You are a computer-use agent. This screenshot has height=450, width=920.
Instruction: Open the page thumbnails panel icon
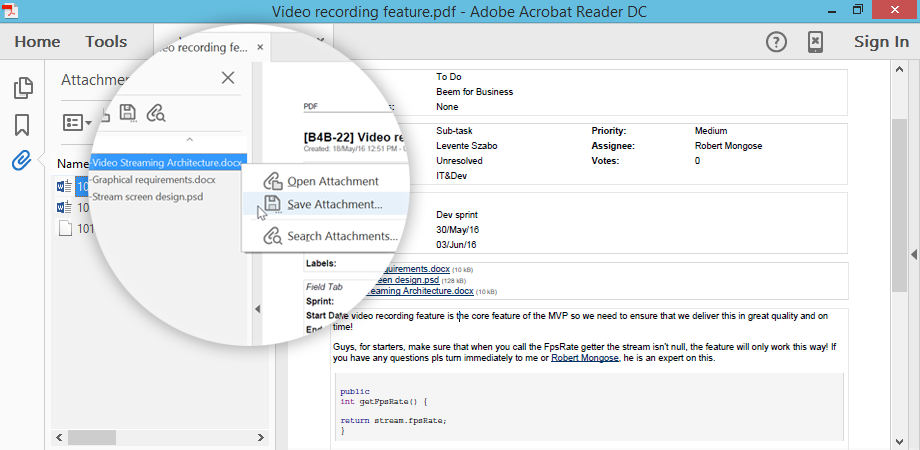tap(23, 87)
